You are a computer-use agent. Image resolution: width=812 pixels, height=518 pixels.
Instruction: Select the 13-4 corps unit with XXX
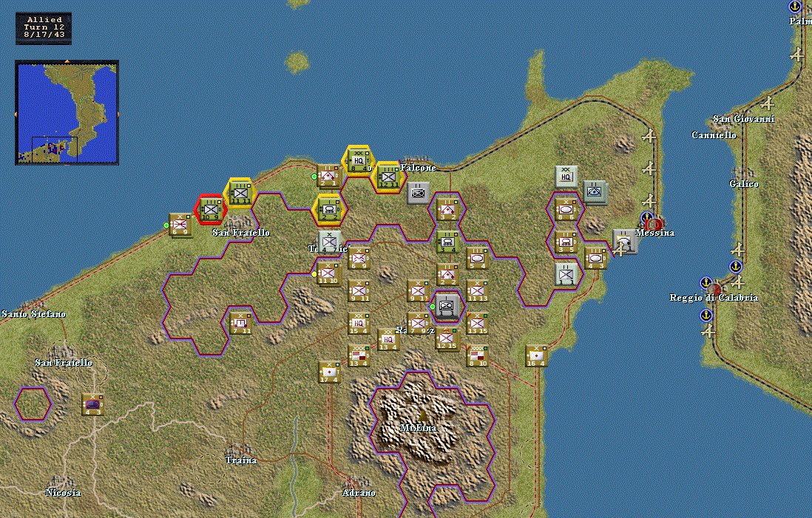point(359,356)
